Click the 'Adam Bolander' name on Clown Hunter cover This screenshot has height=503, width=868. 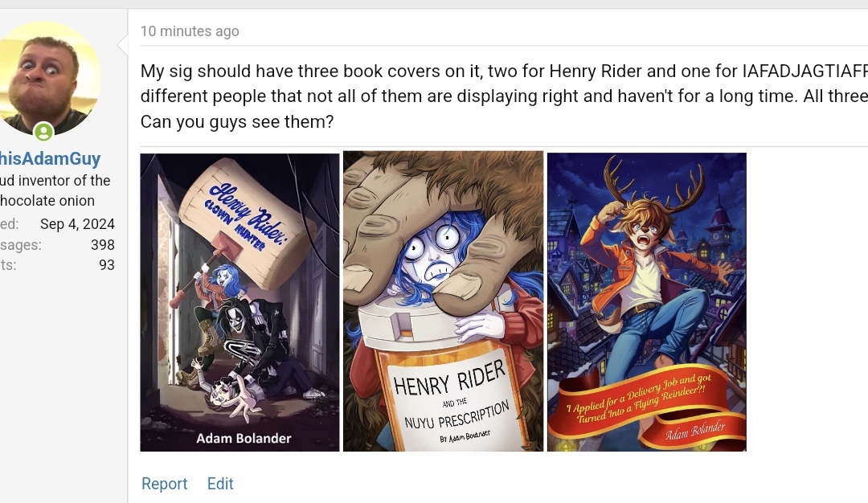point(244,438)
